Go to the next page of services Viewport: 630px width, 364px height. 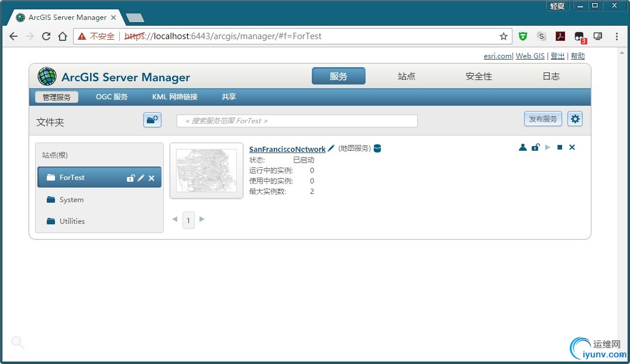(x=202, y=219)
